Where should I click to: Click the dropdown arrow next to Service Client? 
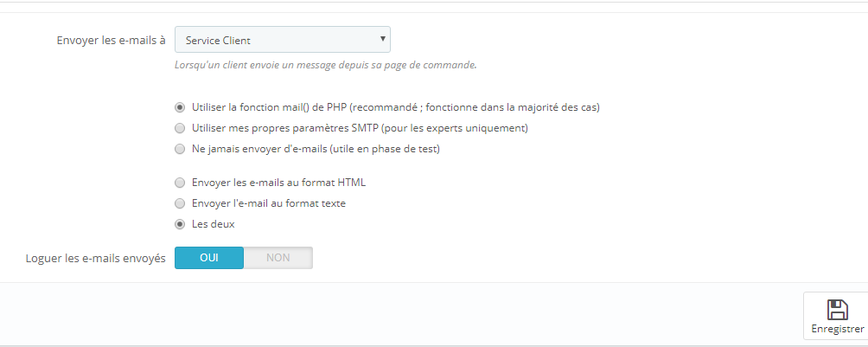pos(382,39)
